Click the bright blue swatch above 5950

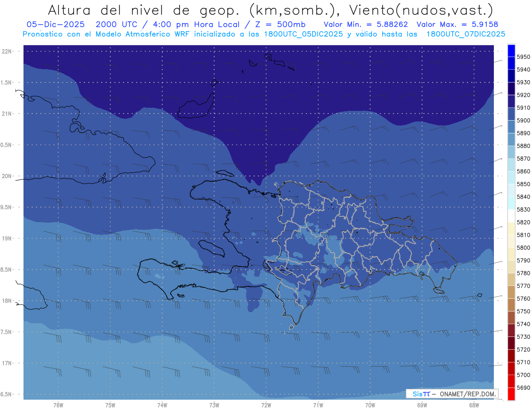pos(511,51)
